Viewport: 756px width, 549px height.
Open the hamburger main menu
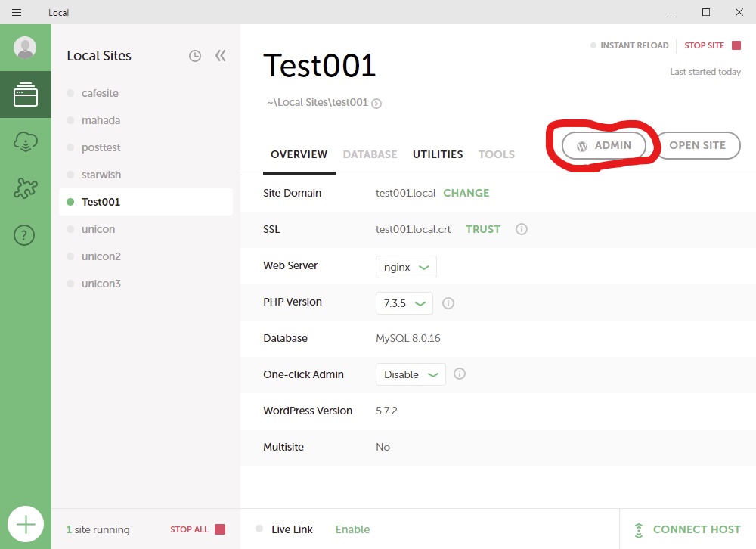(x=17, y=13)
